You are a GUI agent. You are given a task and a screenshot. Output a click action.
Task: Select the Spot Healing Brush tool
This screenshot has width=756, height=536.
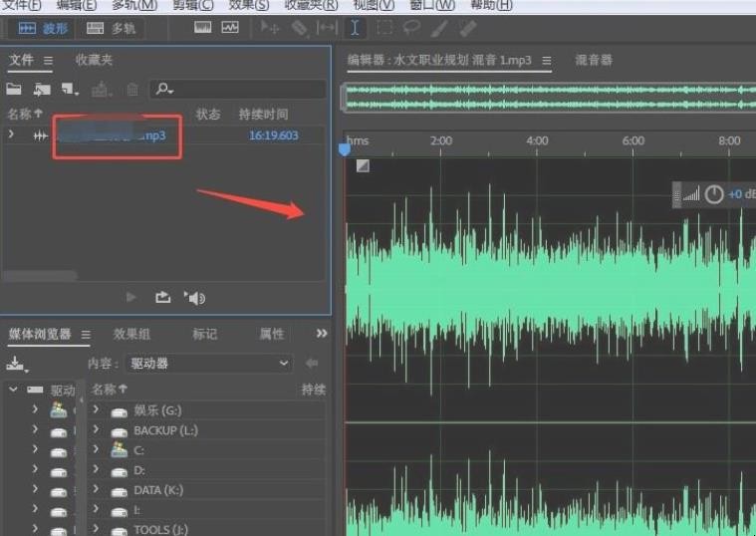(468, 28)
